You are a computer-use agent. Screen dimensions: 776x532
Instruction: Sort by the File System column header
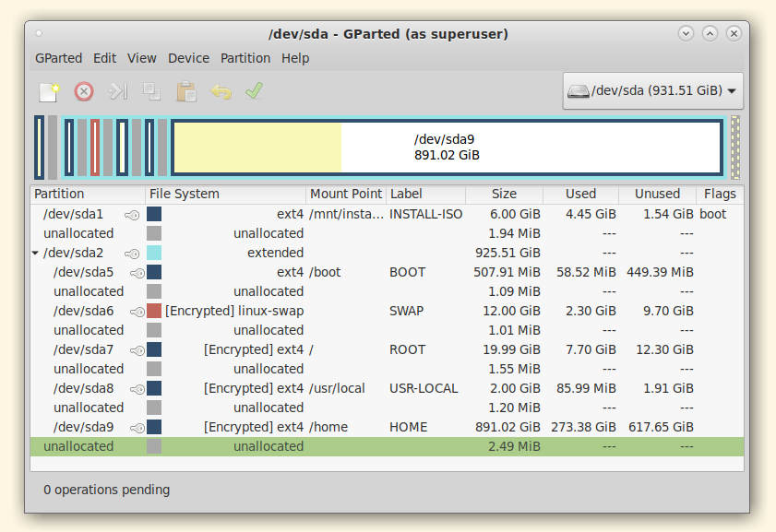pos(226,194)
